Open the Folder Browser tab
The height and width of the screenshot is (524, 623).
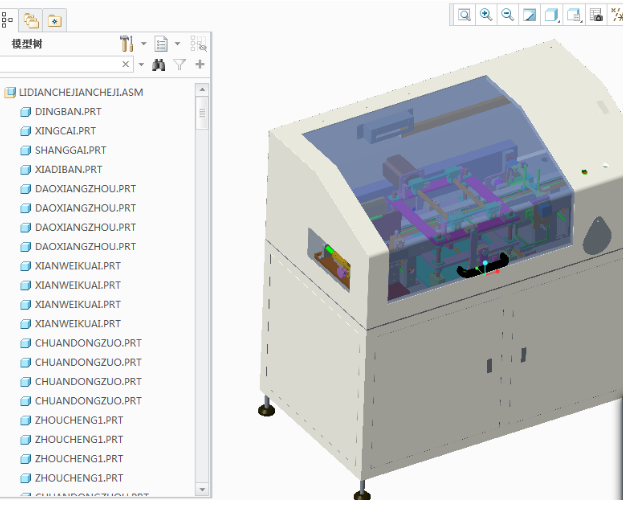coord(31,20)
